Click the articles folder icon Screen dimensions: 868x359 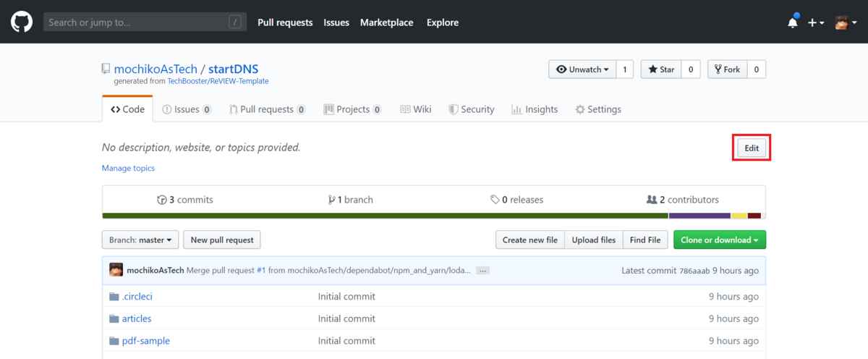coord(114,318)
